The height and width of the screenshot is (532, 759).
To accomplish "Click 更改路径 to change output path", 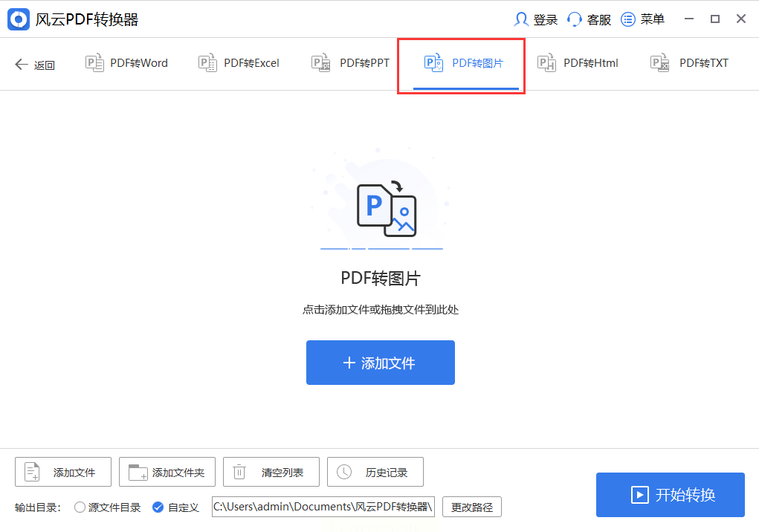I will (472, 507).
